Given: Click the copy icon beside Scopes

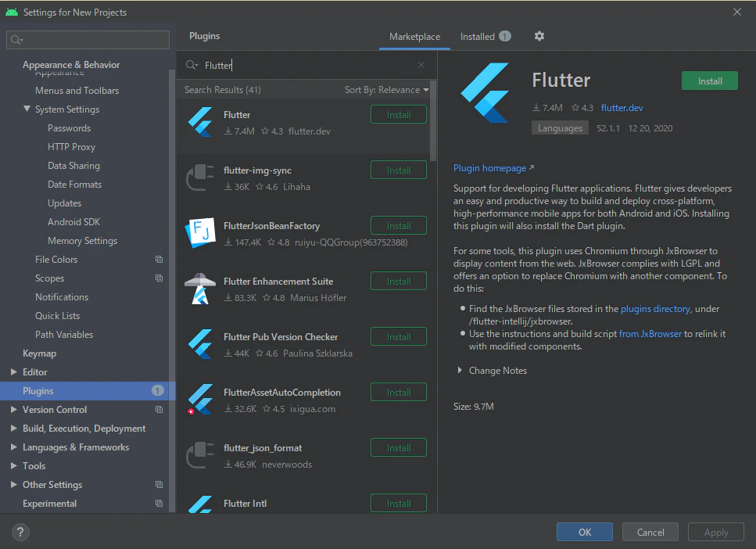Looking at the screenshot, I should tap(159, 278).
